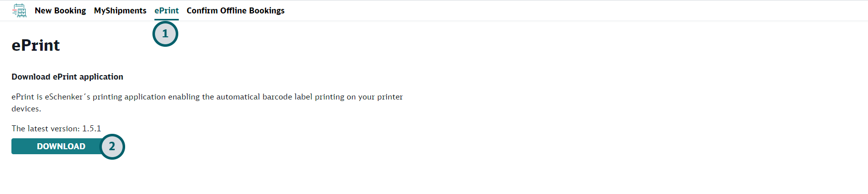Viewport: 868px width, 194px height.
Task: Click the version number 1.5.1
Action: pyautogui.click(x=91, y=128)
